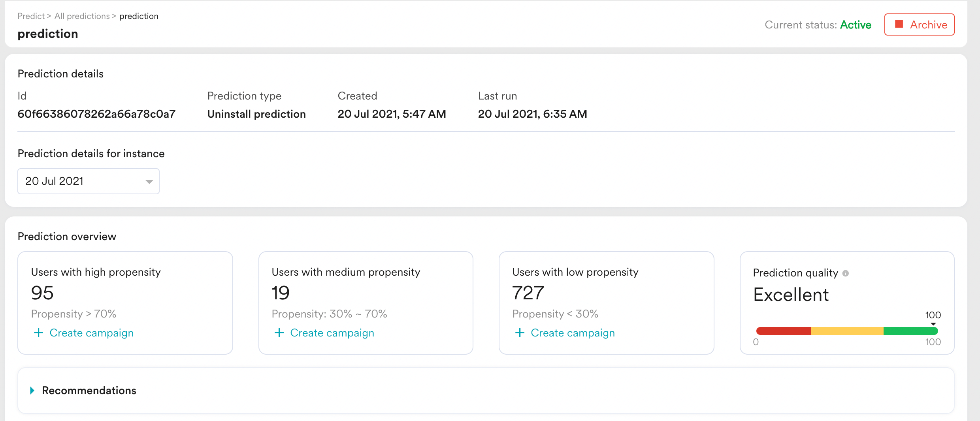
Task: Go to Predict breadcrumb
Action: click(x=31, y=16)
